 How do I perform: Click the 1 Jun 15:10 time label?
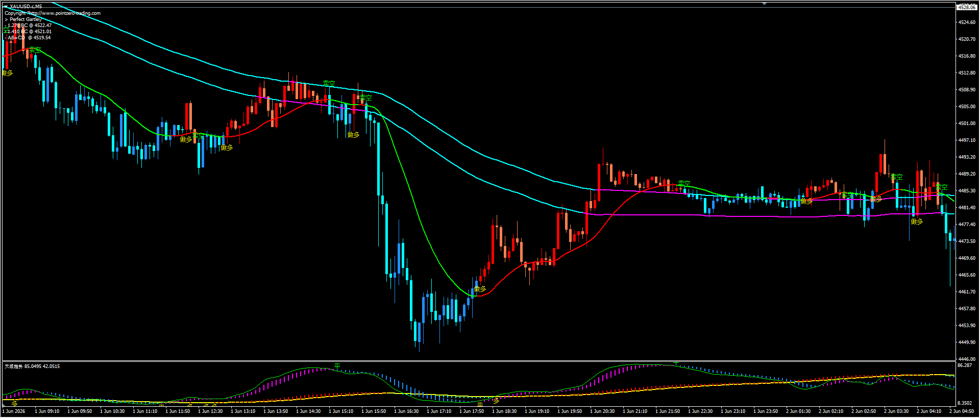tap(341, 411)
